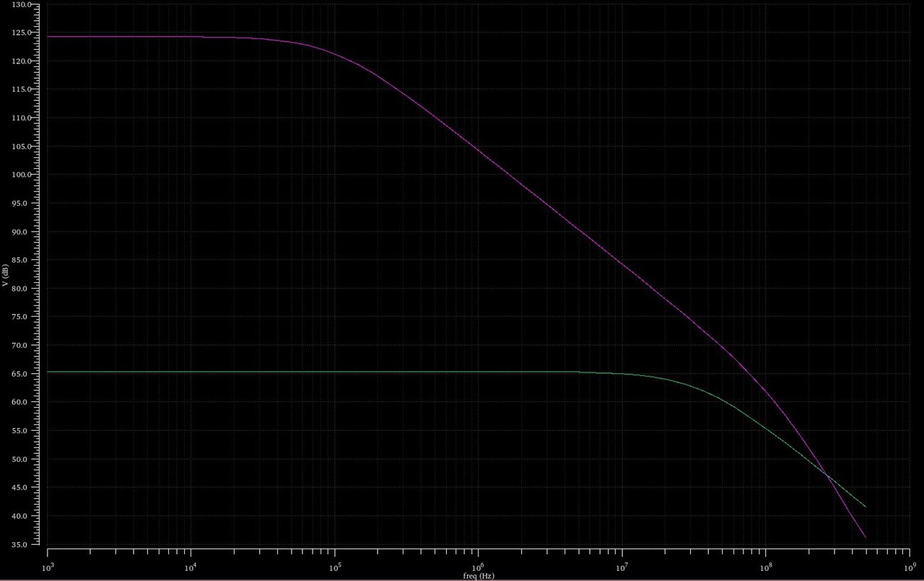Select the 65.0 y-axis tick label

pyautogui.click(x=24, y=375)
